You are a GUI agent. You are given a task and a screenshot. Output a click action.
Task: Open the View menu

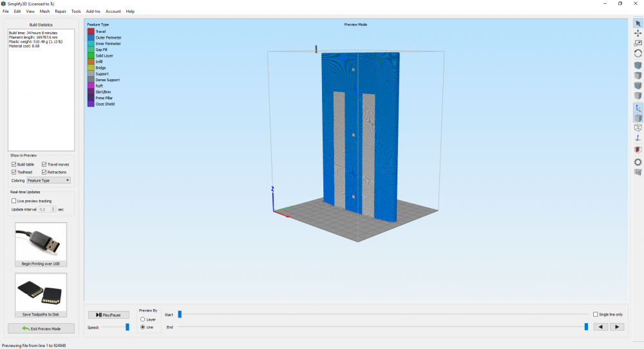tap(30, 12)
